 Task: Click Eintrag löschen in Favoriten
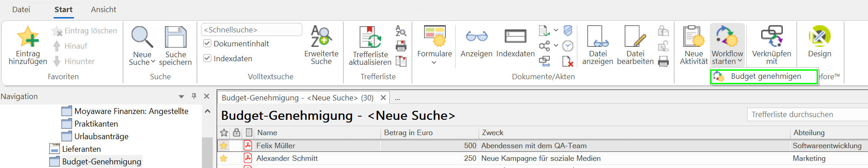point(85,31)
